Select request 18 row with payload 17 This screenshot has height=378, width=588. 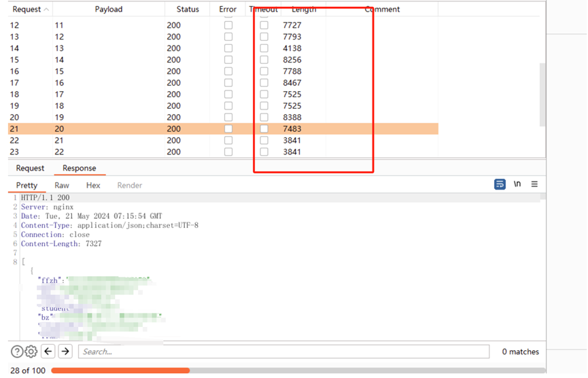223,94
